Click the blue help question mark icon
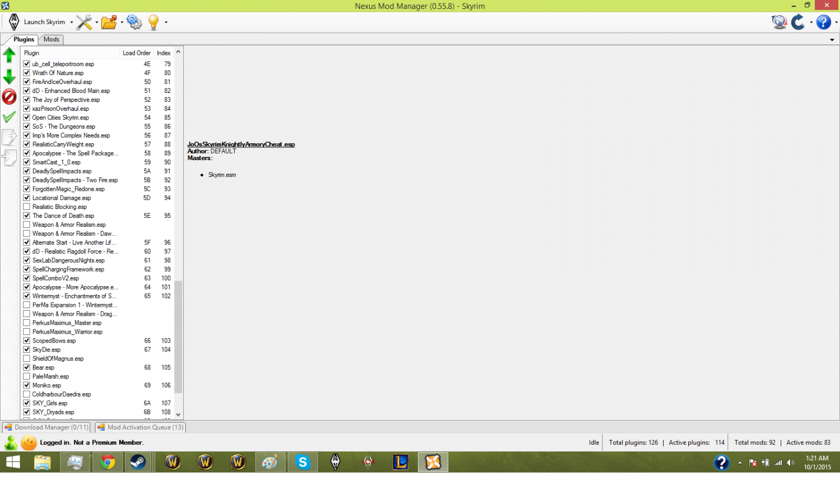Image resolution: width=840 pixels, height=504 pixels. click(823, 22)
